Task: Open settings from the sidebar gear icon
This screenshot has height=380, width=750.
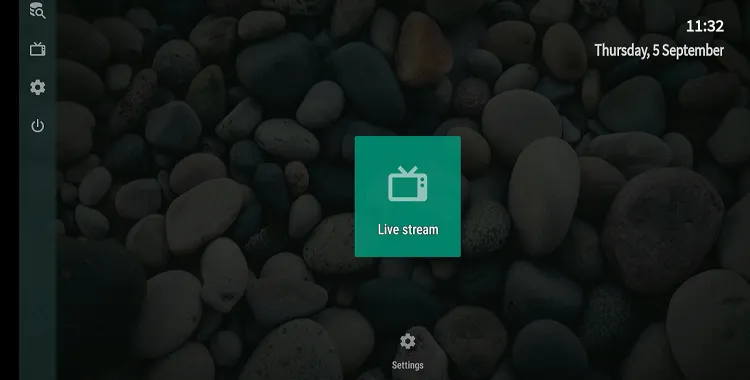Action: [x=37, y=87]
